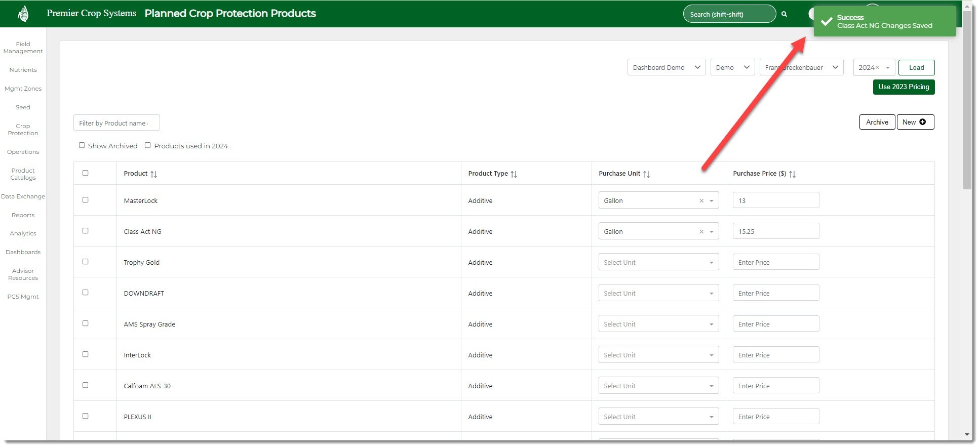
Task: Click the Premier Crop Systems corn logo
Action: (23, 14)
